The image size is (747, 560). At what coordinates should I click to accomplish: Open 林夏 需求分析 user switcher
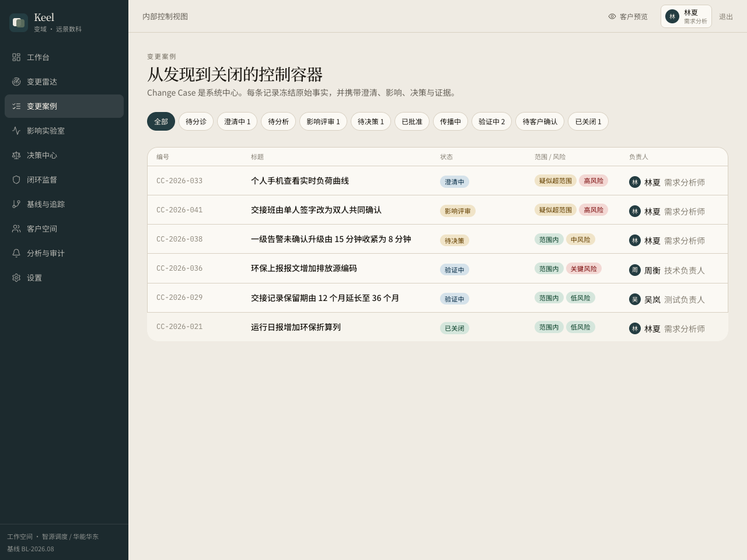click(686, 16)
